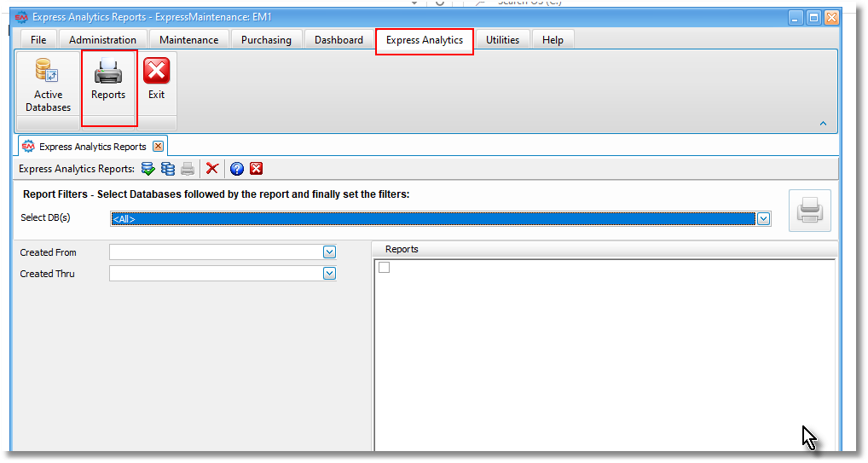868x463 pixels.
Task: Click the blue database stack toolbar icon
Action: pyautogui.click(x=168, y=169)
